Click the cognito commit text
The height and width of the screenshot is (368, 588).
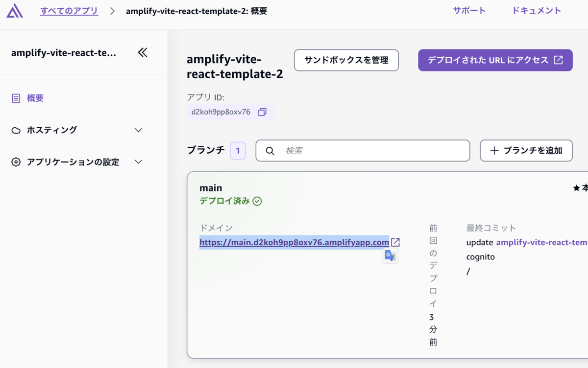481,257
